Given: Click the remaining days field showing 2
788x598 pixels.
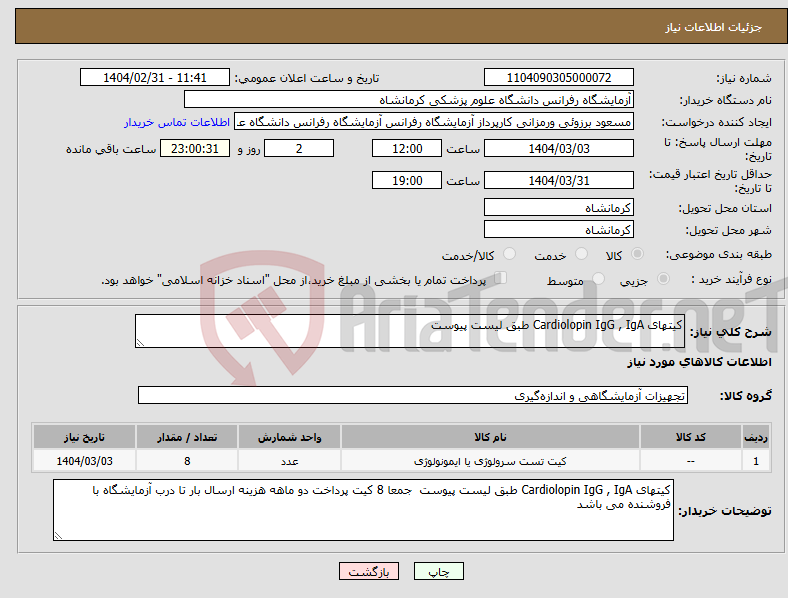Looking at the screenshot, I should click(299, 148).
